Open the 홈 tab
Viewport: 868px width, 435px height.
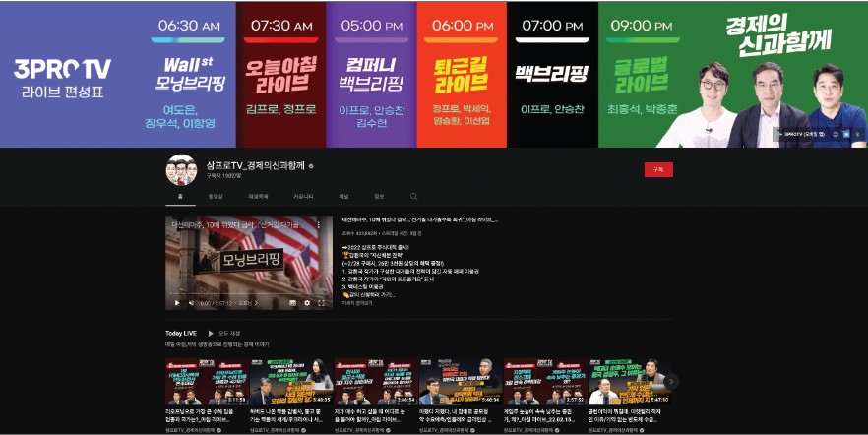(180, 197)
